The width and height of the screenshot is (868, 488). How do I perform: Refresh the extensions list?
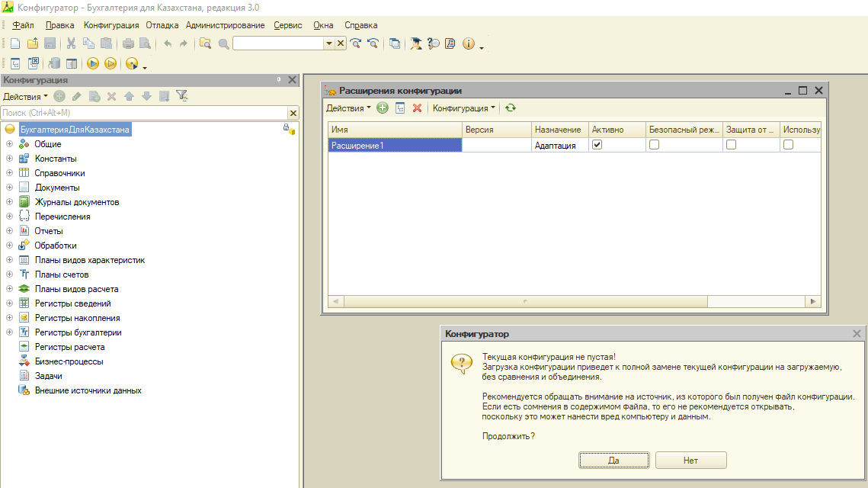pos(511,108)
